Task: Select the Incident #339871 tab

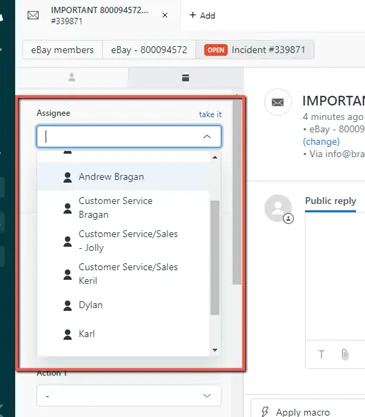Action: click(x=255, y=50)
